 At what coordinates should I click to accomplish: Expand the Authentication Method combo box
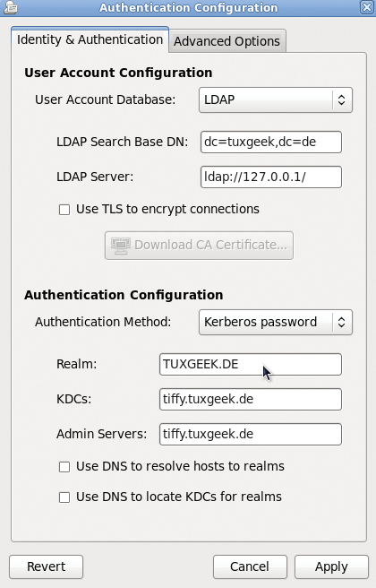tap(276, 322)
